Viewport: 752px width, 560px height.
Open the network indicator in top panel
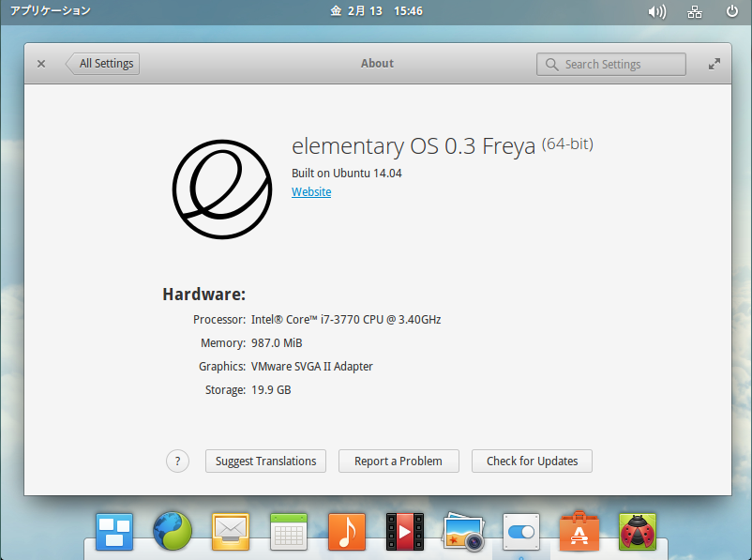[x=695, y=11]
